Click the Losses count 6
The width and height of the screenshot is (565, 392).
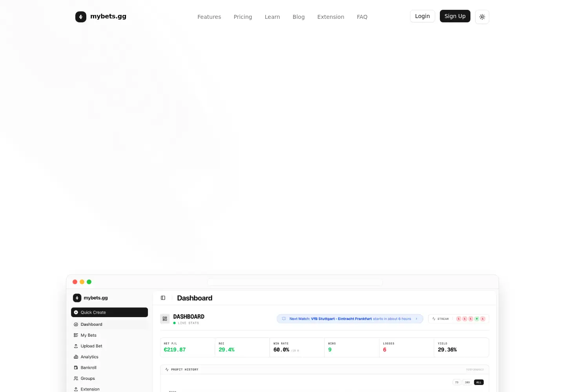pyautogui.click(x=385, y=350)
